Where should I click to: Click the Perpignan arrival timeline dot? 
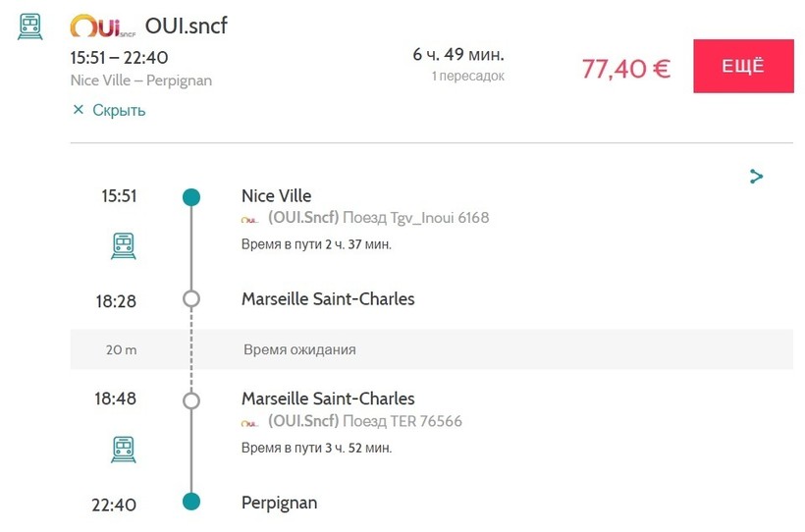click(191, 502)
